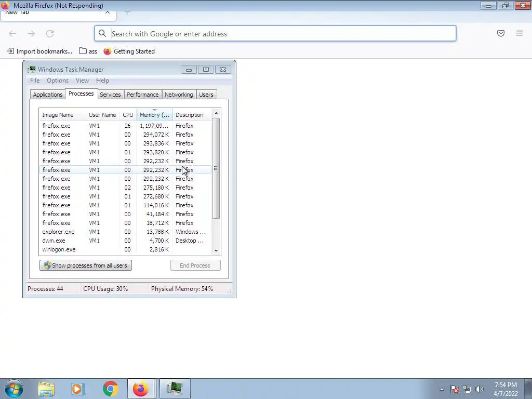Click the Windows Start orb
Viewport: 532px width, 399px height.
point(14,389)
